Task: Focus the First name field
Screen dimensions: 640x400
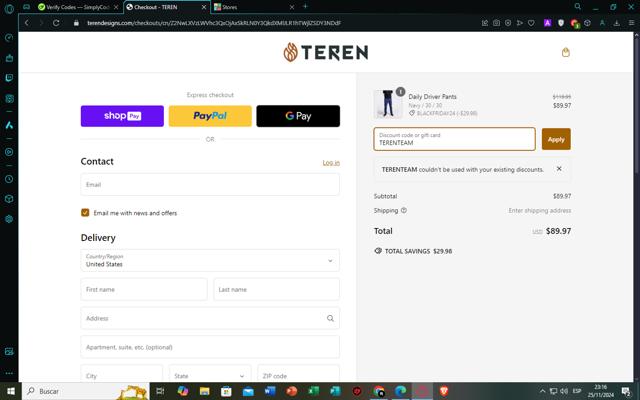Action: coord(144,289)
